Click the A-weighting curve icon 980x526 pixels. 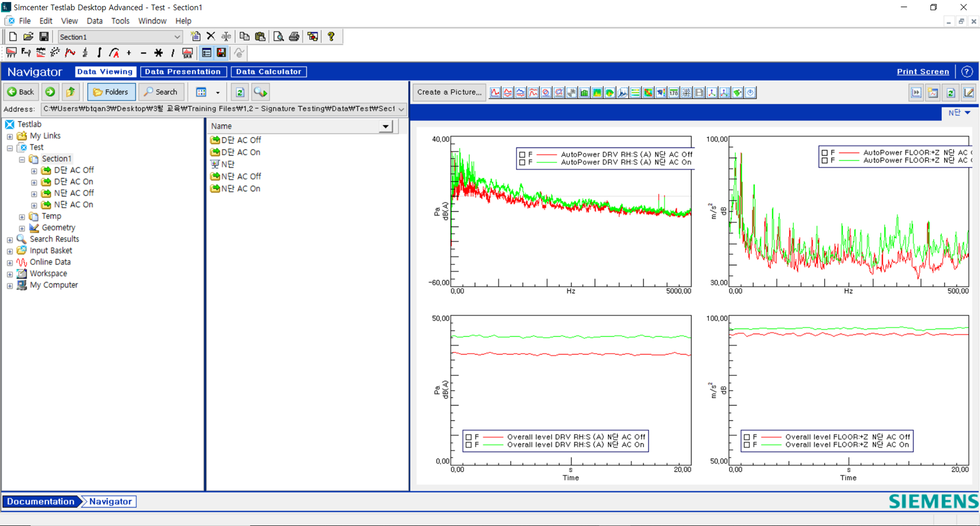pyautogui.click(x=114, y=52)
